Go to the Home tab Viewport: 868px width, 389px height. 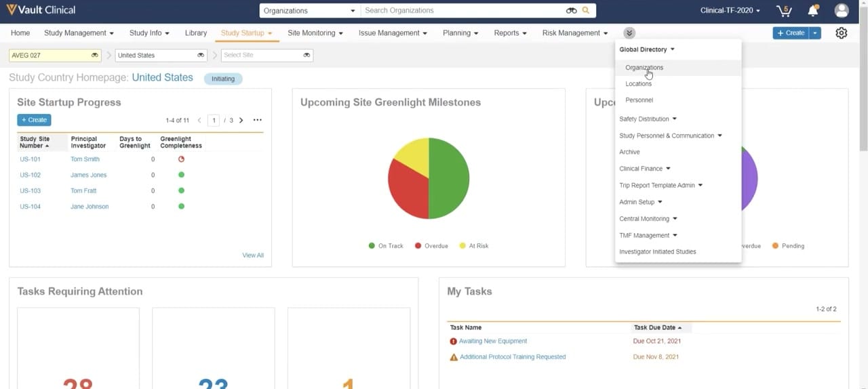[20, 33]
